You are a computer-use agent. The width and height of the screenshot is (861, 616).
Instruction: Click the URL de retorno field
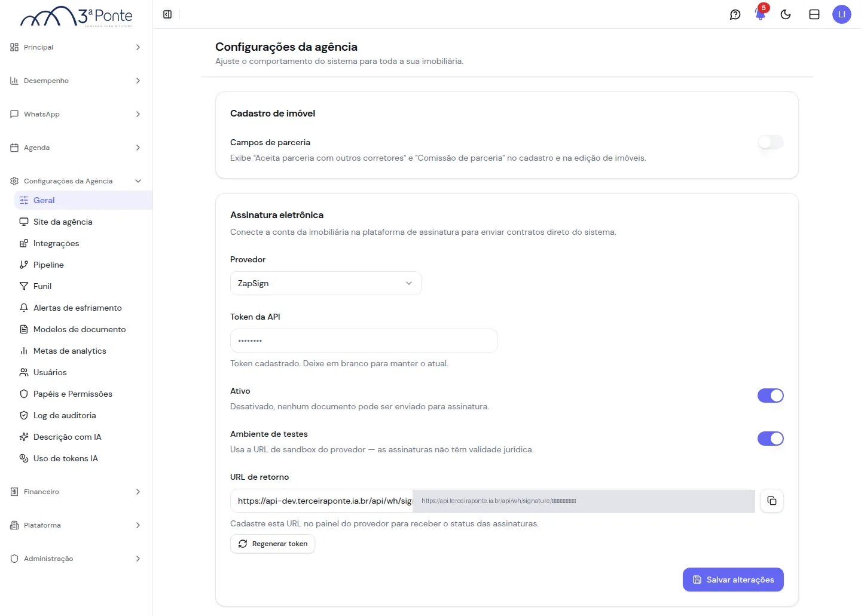pyautogui.click(x=493, y=501)
